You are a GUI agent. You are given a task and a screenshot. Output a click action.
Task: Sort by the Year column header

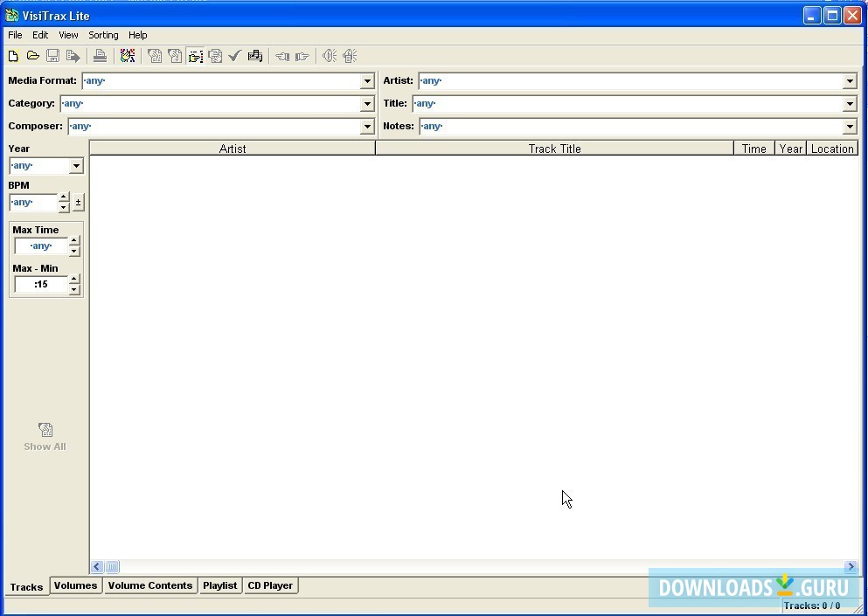click(790, 149)
